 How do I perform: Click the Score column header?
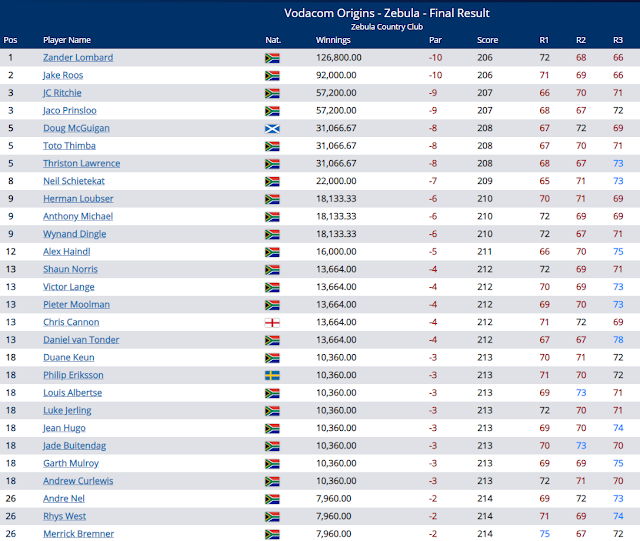click(x=487, y=40)
